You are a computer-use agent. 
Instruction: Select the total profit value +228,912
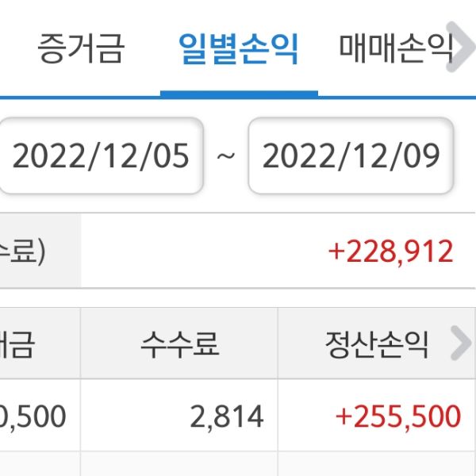[x=390, y=251]
